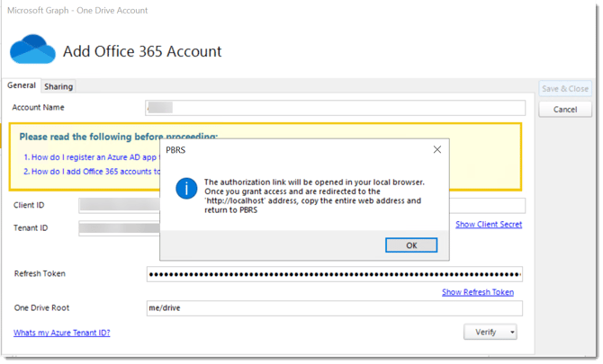This screenshot has width=603, height=364.
Task: Click Save & Close button
Action: [565, 89]
